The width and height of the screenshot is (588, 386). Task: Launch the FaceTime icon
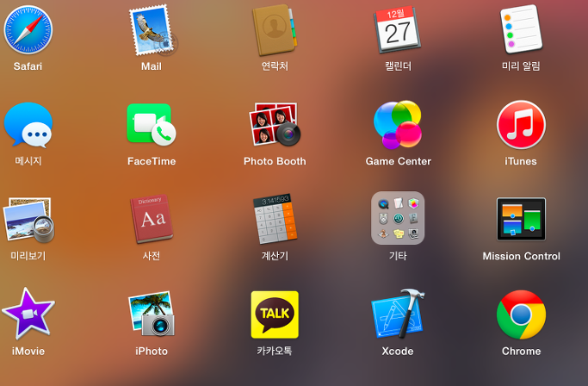(152, 125)
